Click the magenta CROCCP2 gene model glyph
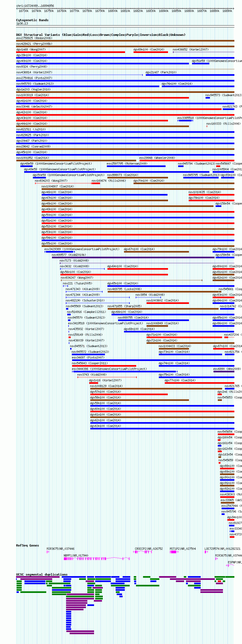This screenshot has height=644, width=242. [142, 552]
